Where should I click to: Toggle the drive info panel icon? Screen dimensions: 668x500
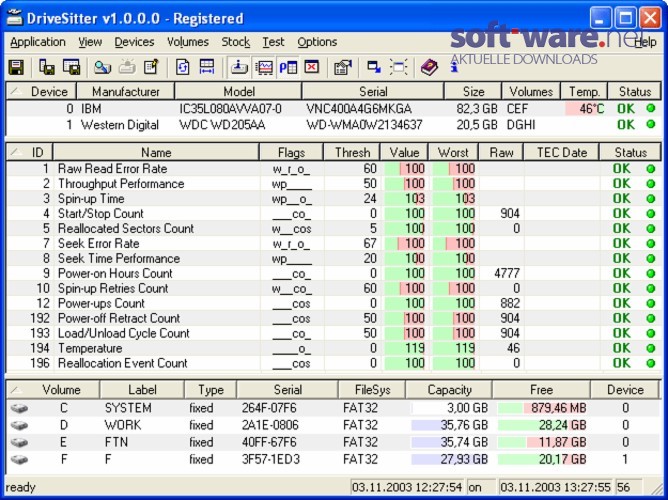(239, 67)
